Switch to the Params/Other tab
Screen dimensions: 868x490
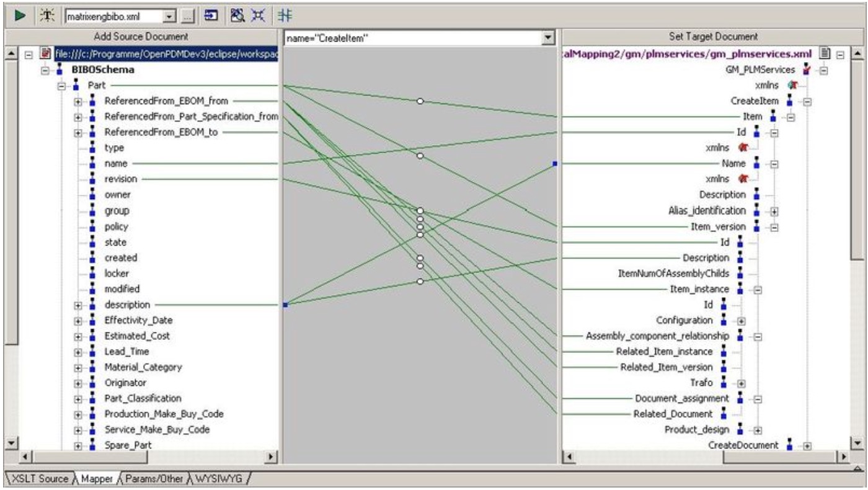tap(155, 479)
